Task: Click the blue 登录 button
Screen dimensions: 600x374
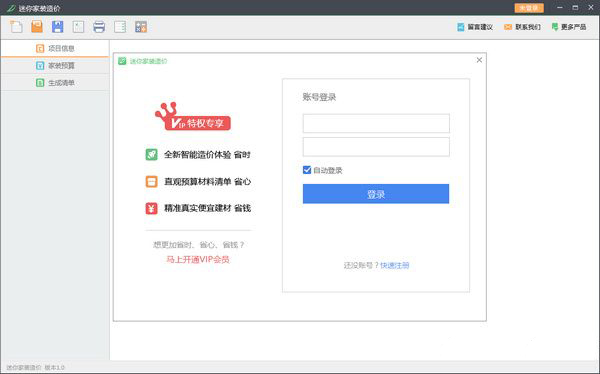Action: pos(376,194)
